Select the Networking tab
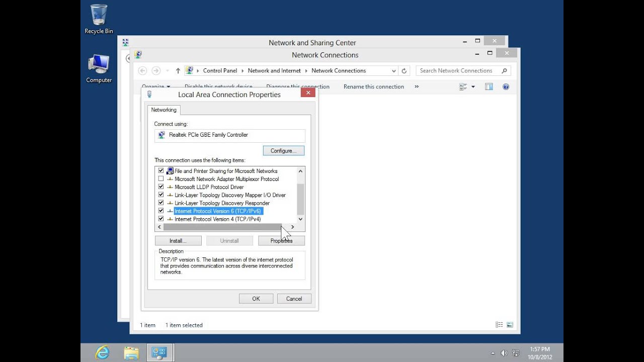This screenshot has height=362, width=644. tap(164, 110)
